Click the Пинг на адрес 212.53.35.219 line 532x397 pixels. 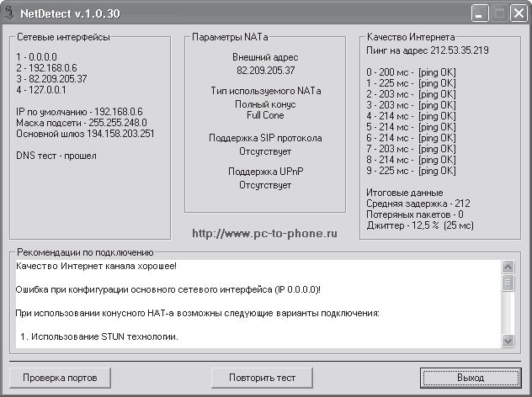pos(428,50)
